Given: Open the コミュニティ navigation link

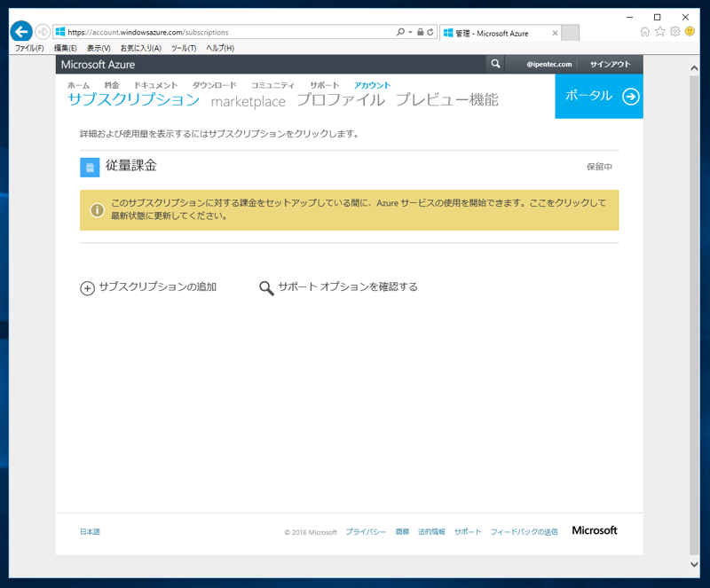Looking at the screenshot, I should (x=272, y=85).
